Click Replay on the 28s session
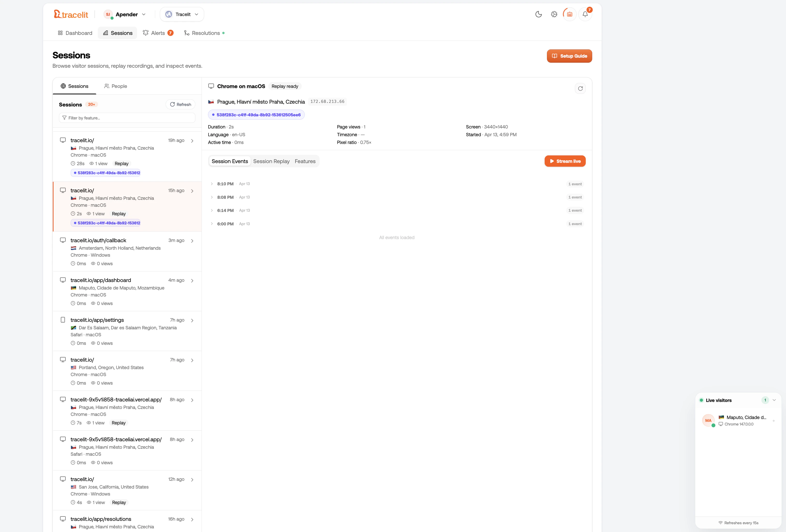Screen dimensions: 786x532 121,164
